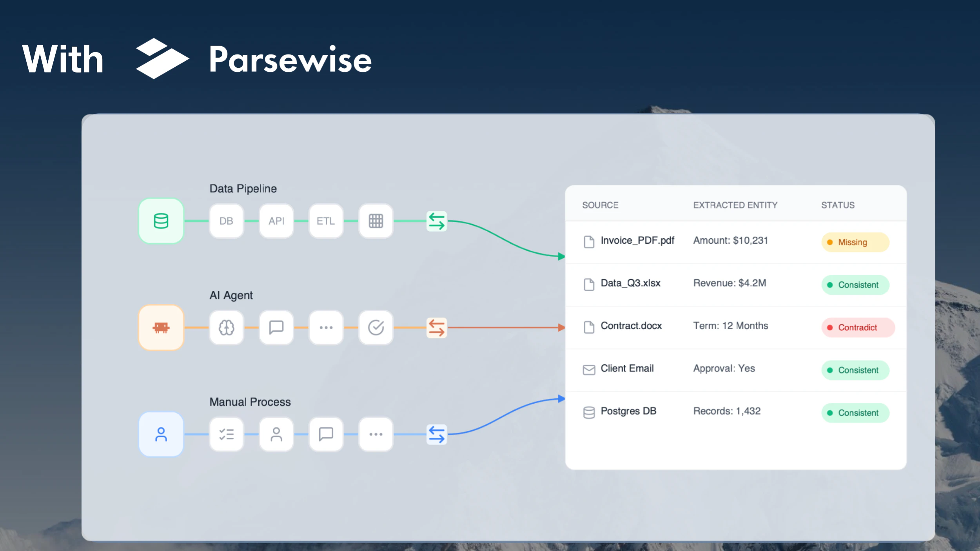Click the Contradict status badge
The height and width of the screenshot is (551, 980).
(858, 328)
